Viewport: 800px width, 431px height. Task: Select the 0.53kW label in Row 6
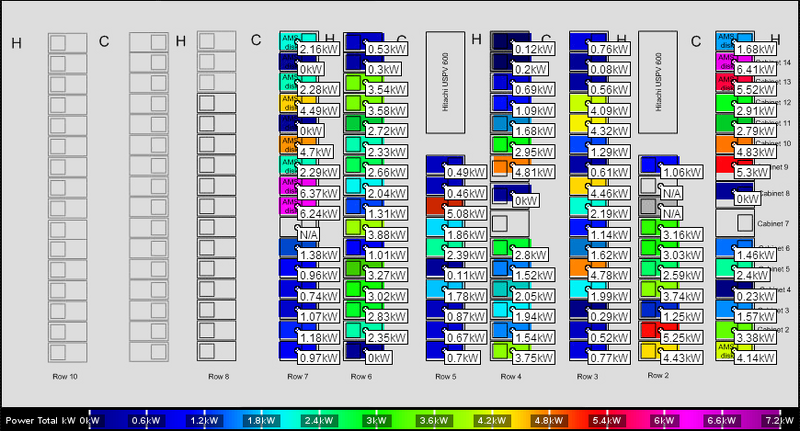(387, 49)
